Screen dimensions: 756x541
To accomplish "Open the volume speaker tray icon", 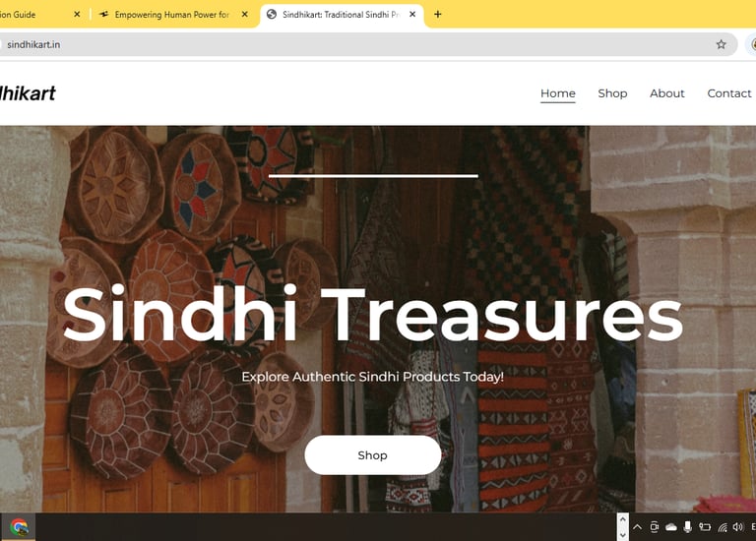I will (738, 527).
